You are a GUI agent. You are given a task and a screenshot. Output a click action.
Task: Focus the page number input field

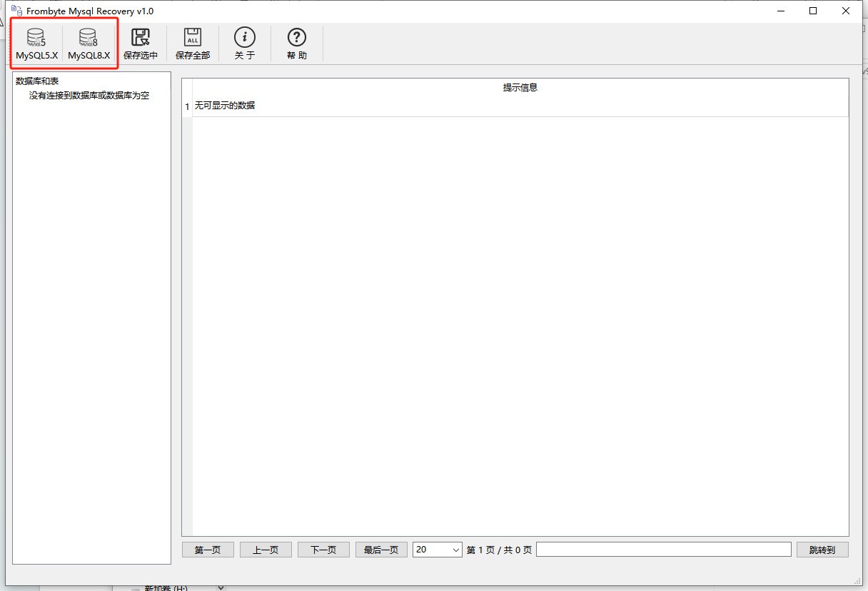pyautogui.click(x=663, y=549)
